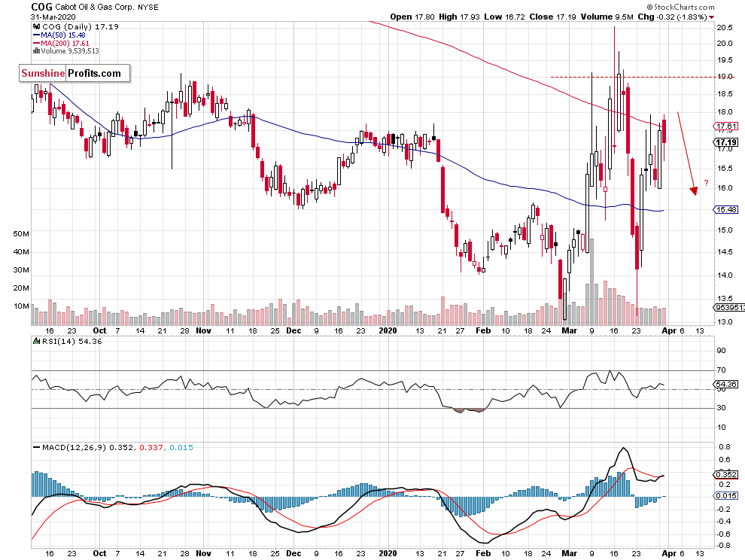Click the 19.5 price axis label

point(725,60)
